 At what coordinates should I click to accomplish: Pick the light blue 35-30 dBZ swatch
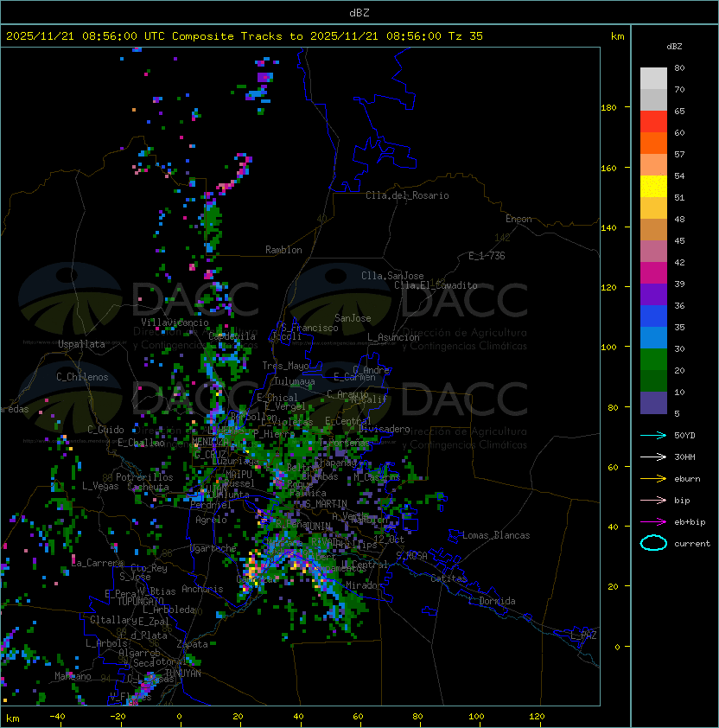point(653,337)
